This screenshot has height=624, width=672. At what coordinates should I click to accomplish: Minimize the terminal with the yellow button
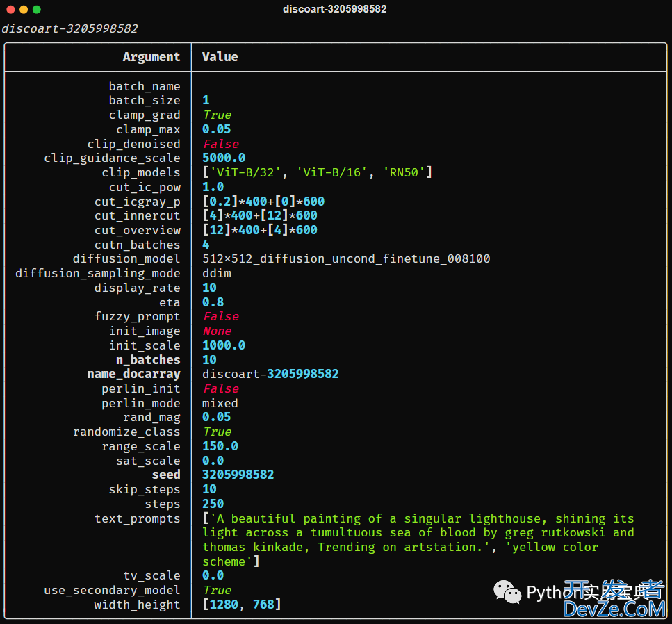24,10
